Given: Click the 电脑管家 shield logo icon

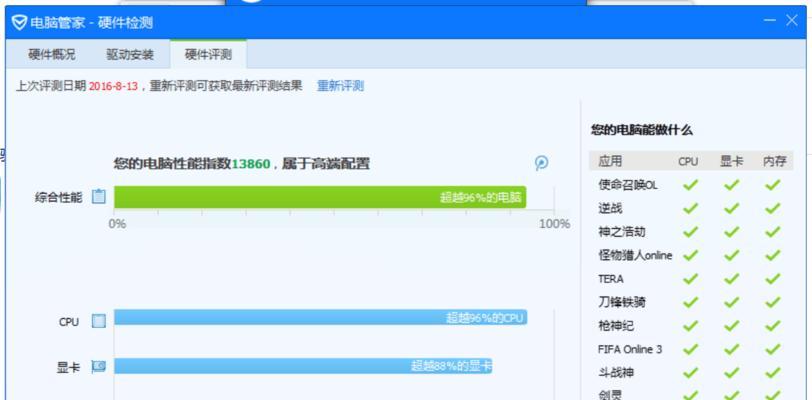Looking at the screenshot, I should click(19, 22).
